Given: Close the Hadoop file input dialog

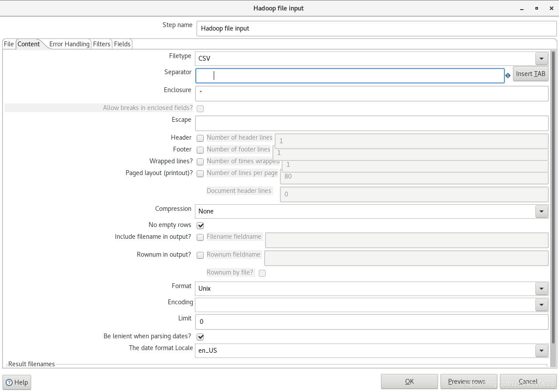Looking at the screenshot, I should point(550,8).
